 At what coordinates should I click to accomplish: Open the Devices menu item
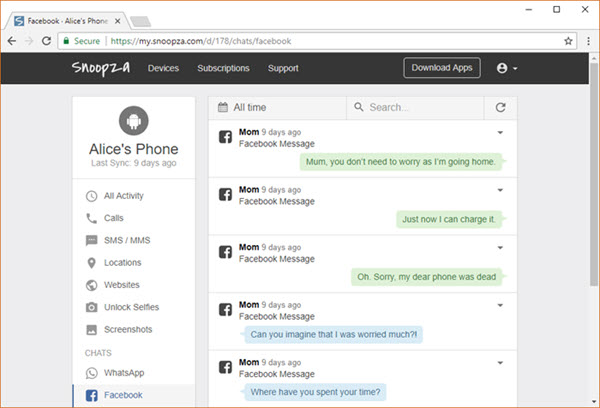click(163, 68)
